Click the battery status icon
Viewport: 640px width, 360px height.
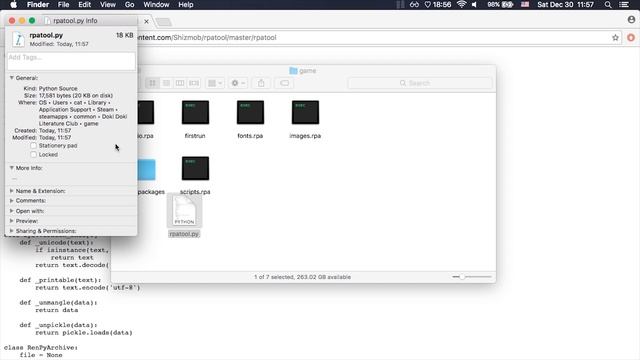(500, 4)
